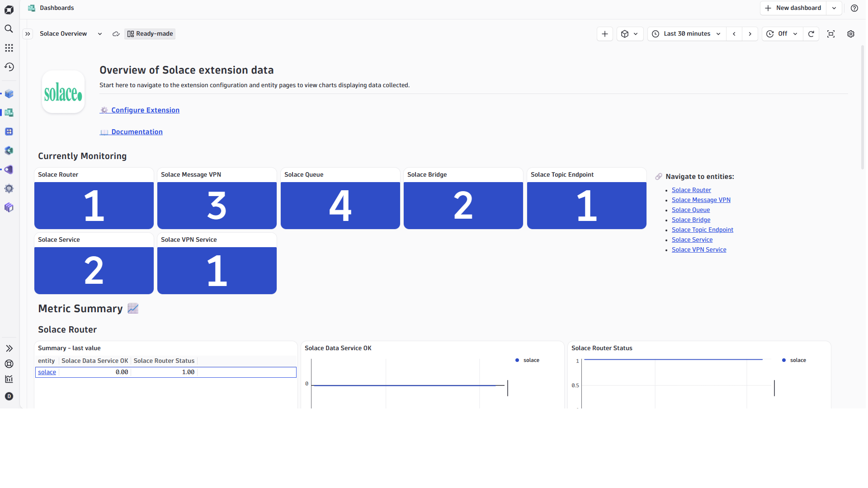Navigate to Solace VPN Service link
Screen dimensions: 868x488
(699, 250)
